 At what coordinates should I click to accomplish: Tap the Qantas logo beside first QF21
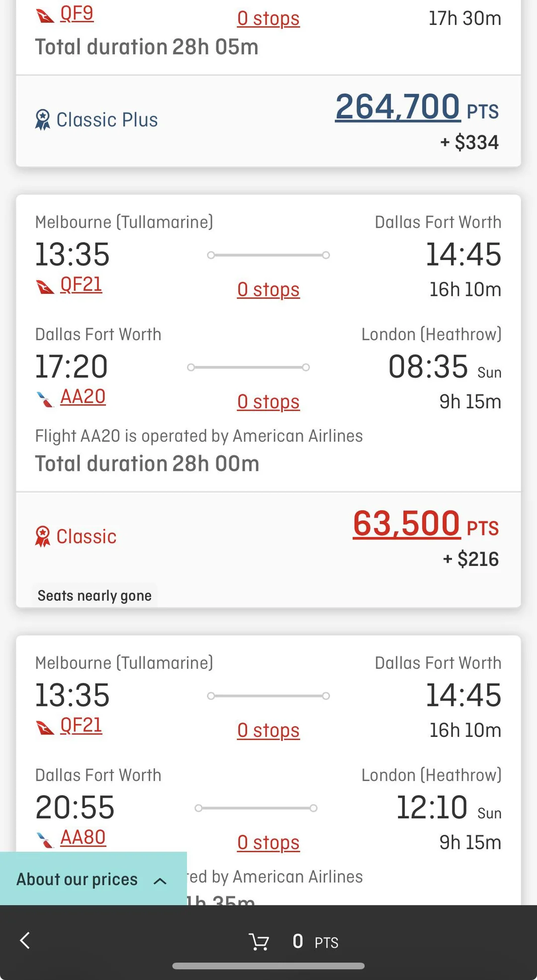(x=45, y=287)
